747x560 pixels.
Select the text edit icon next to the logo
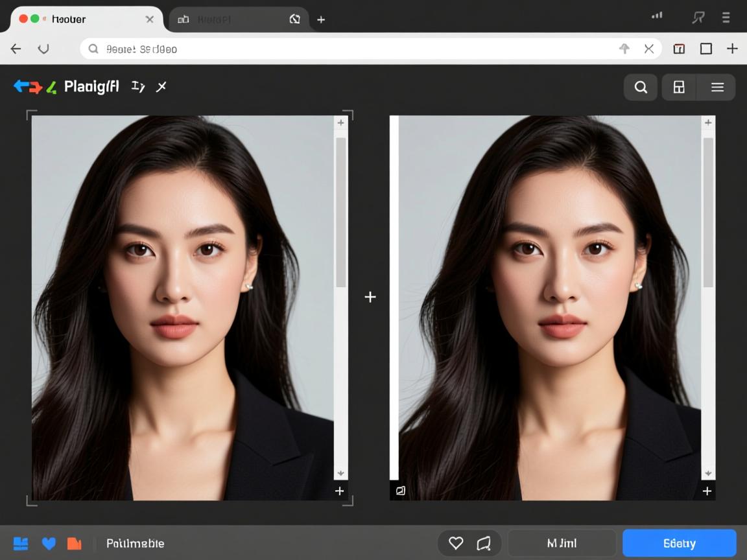tap(137, 86)
